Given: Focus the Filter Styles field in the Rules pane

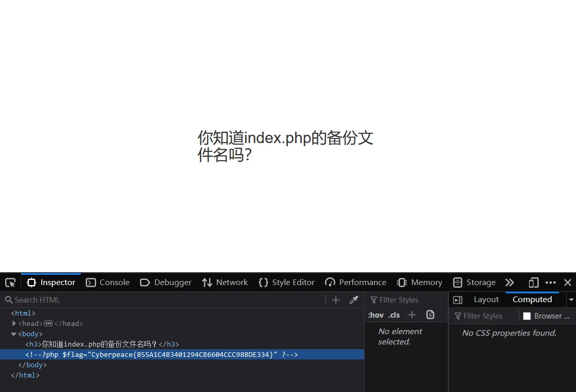Looking at the screenshot, I should click(407, 300).
